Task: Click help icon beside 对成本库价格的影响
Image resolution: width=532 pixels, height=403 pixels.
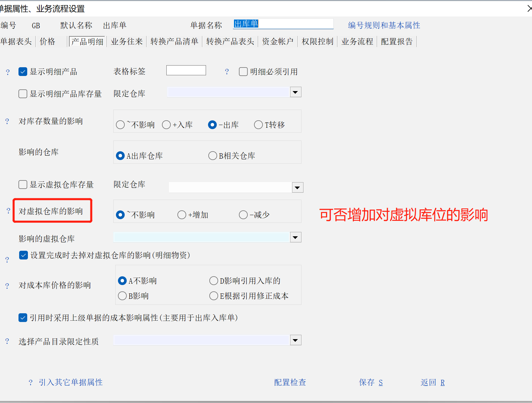Action: point(7,286)
